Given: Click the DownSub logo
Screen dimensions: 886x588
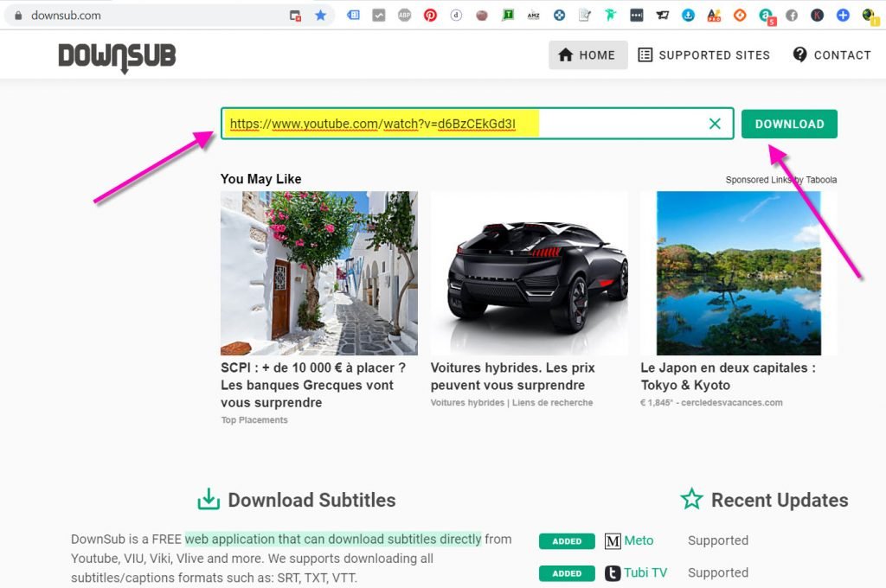Looking at the screenshot, I should pyautogui.click(x=117, y=57).
